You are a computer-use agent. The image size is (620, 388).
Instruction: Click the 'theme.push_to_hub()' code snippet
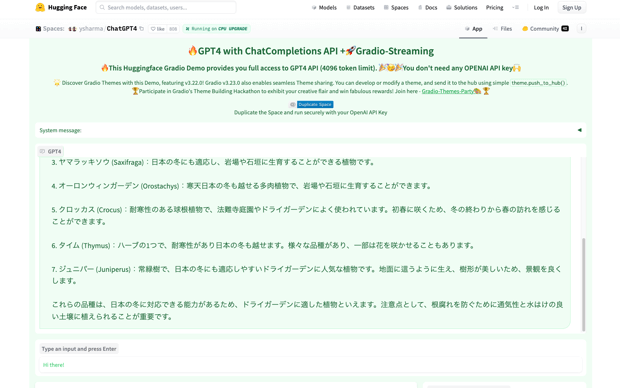click(538, 83)
